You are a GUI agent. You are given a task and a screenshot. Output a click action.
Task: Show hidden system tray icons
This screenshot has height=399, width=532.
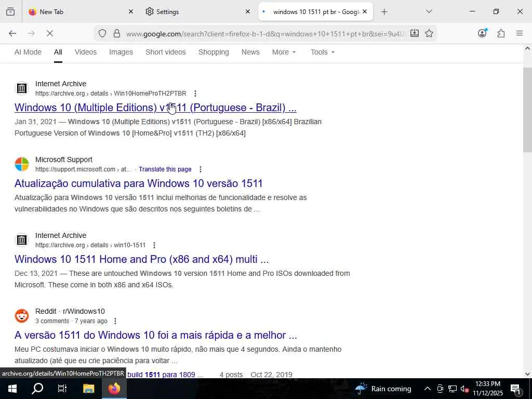coord(428,389)
